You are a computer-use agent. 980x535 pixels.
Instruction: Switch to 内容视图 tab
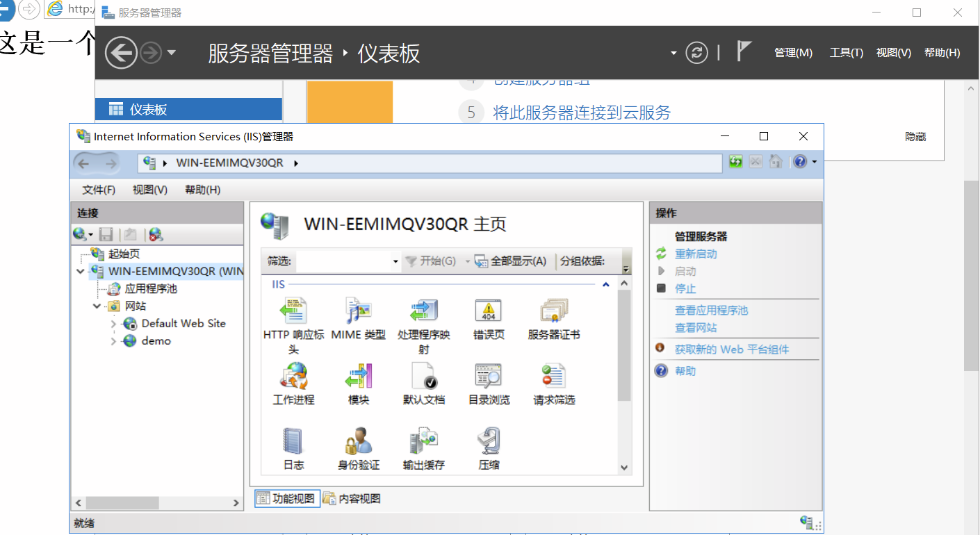coord(351,498)
